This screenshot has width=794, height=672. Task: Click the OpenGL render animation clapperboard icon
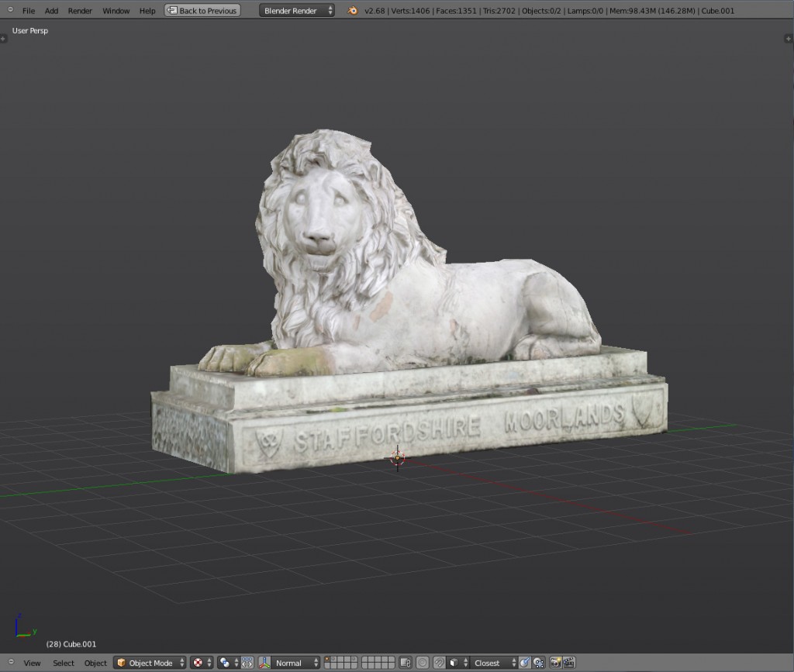(x=568, y=663)
